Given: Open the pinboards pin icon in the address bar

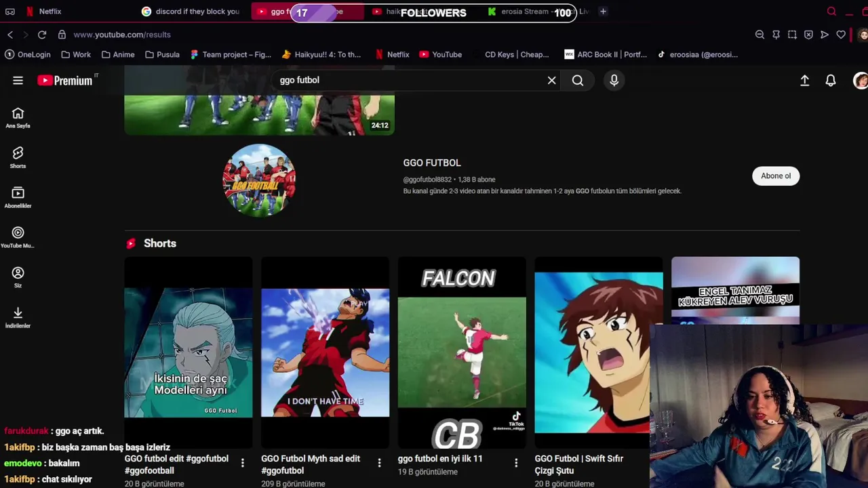Looking at the screenshot, I should pyautogui.click(x=776, y=35).
